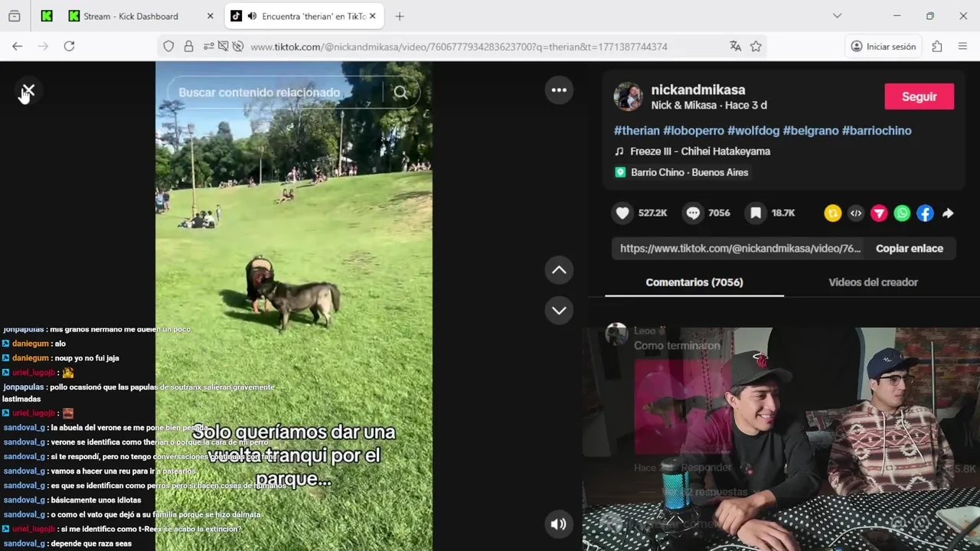Share video on Facebook
Viewport: 980px width, 551px height.
[x=925, y=214]
